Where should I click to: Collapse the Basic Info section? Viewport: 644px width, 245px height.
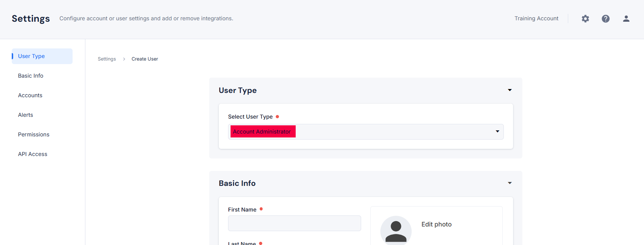tap(510, 183)
